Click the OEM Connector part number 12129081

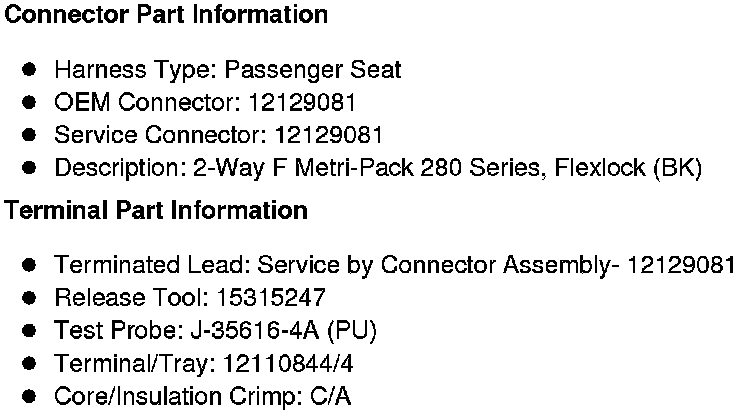coord(303,102)
